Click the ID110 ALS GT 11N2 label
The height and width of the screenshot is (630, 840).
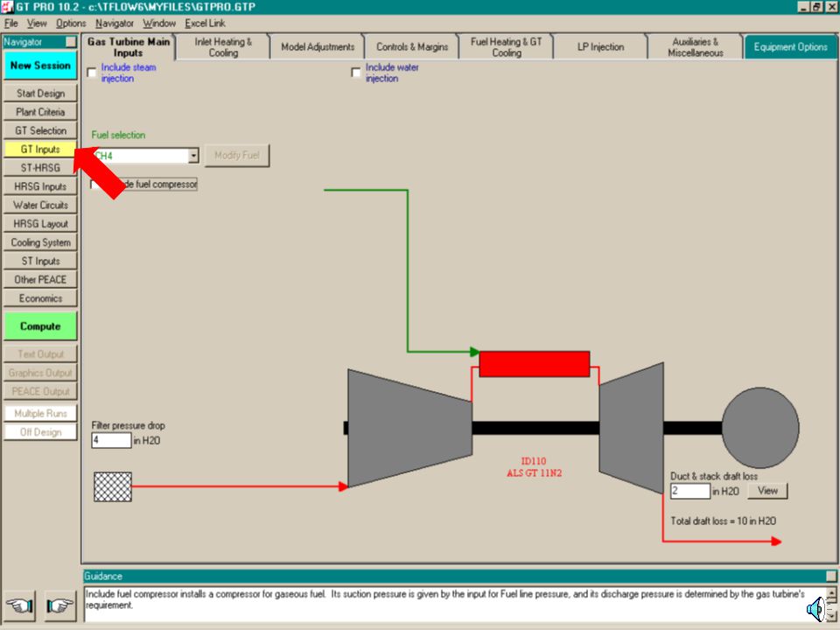pos(534,467)
